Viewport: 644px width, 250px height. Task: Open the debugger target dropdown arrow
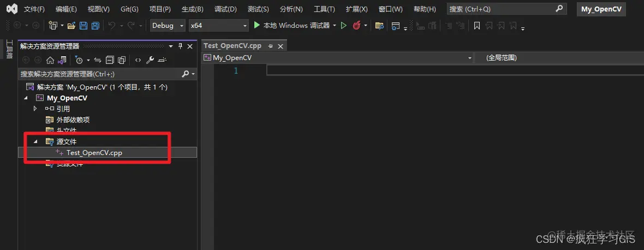[335, 26]
